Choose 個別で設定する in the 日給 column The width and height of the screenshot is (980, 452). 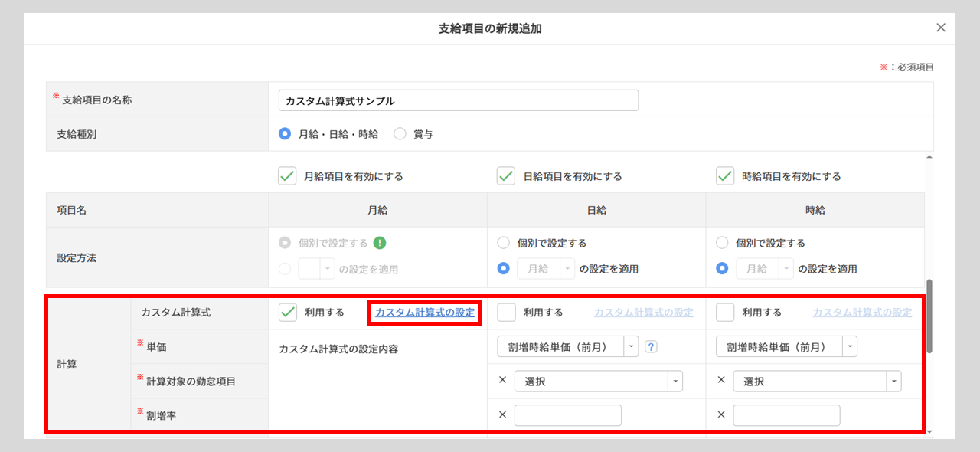pos(504,243)
